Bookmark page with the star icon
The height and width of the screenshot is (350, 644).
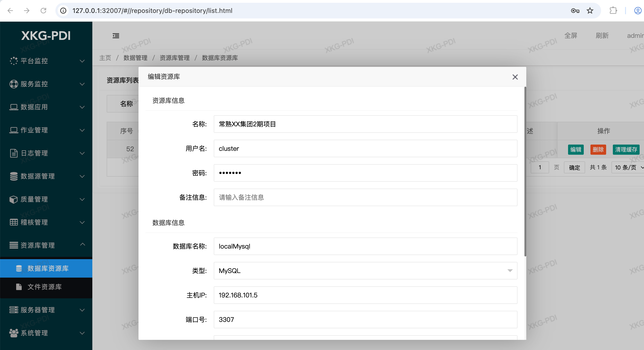(590, 11)
